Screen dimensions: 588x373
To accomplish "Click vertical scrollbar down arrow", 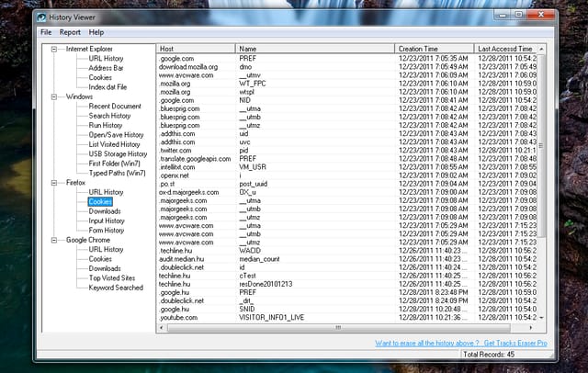I will [x=541, y=318].
